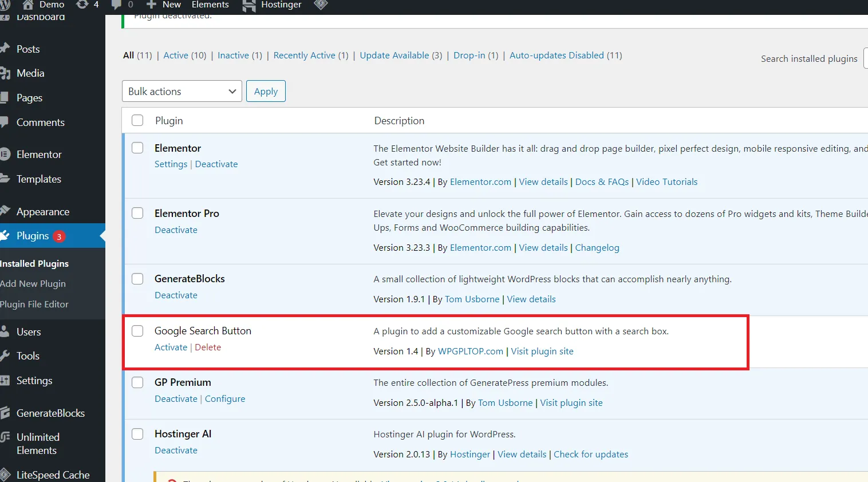Click the plus icon next to New
This screenshot has height=482, width=868.
point(151,5)
